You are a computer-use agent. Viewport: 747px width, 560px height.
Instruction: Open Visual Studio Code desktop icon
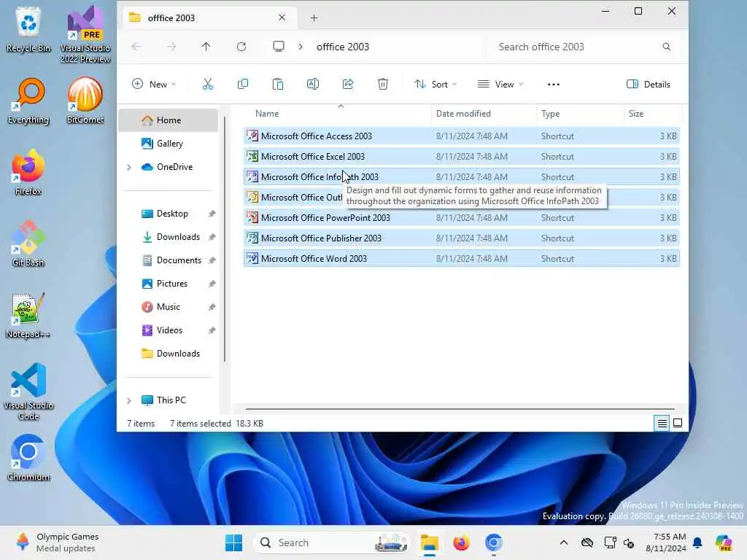click(28, 392)
